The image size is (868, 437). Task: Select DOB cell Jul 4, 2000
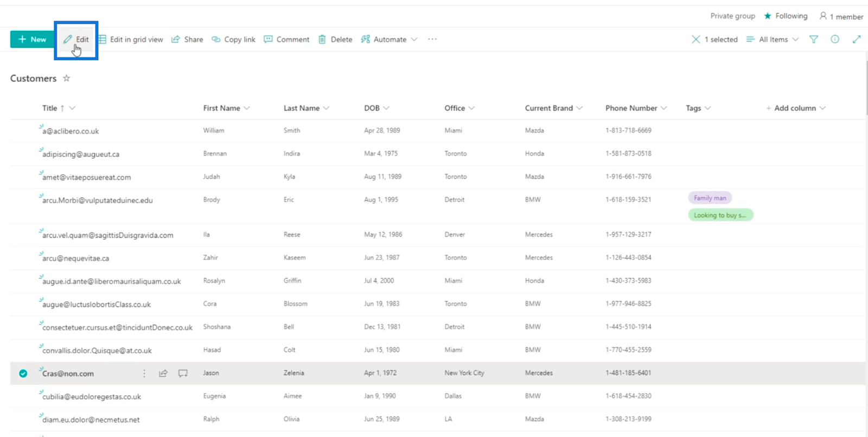[x=379, y=281]
